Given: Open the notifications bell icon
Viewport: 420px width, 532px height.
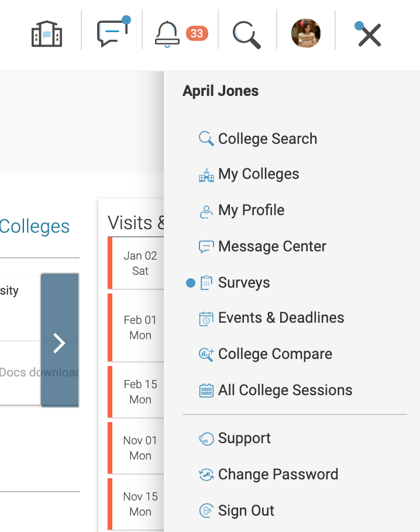Looking at the screenshot, I should [167, 34].
